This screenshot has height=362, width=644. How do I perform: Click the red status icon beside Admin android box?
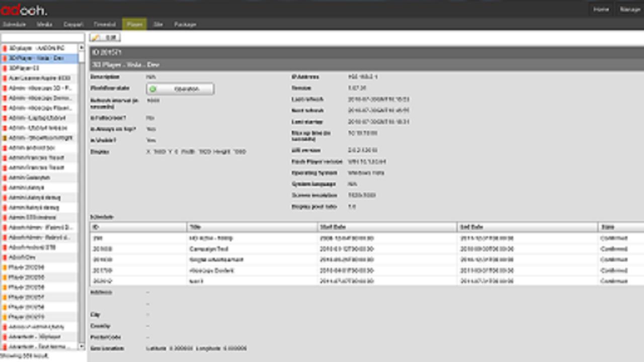point(5,148)
